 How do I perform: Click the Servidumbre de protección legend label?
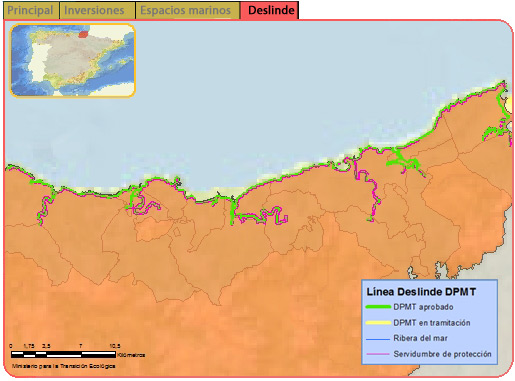pos(442,354)
